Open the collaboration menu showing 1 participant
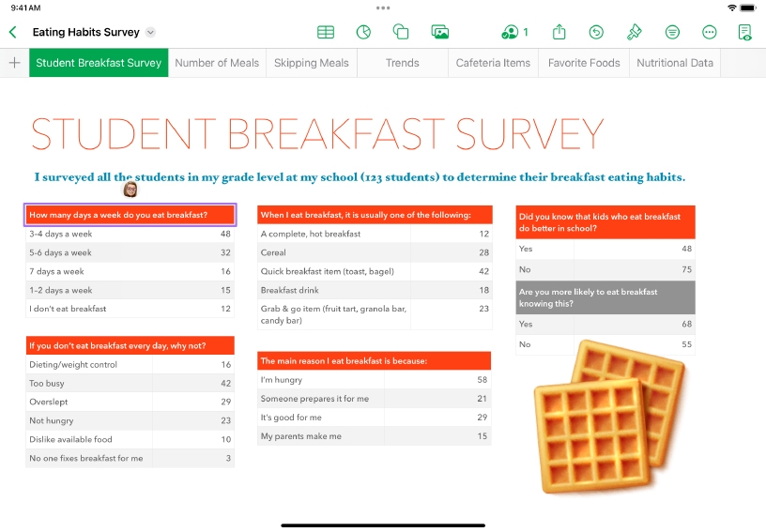Screen dimensions: 766x532 (514, 32)
